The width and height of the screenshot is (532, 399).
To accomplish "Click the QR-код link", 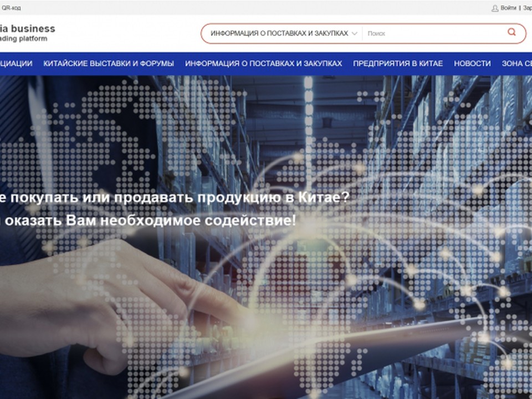I will pos(11,8).
